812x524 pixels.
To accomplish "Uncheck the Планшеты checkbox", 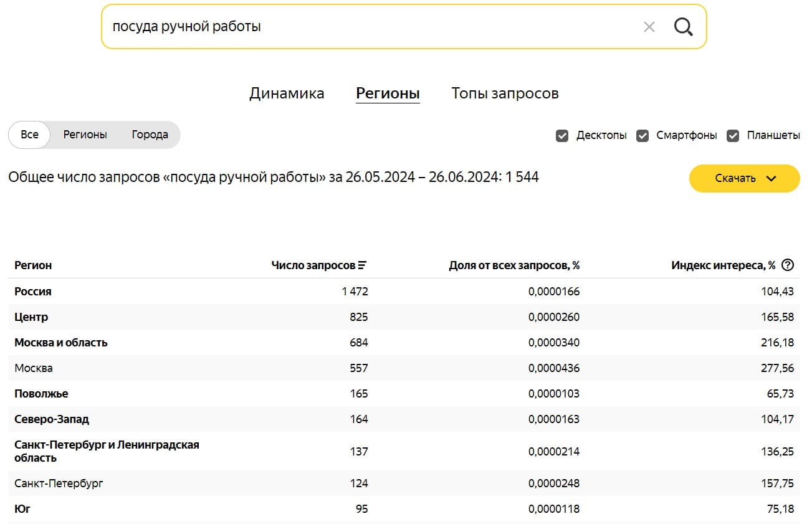I will coord(733,135).
